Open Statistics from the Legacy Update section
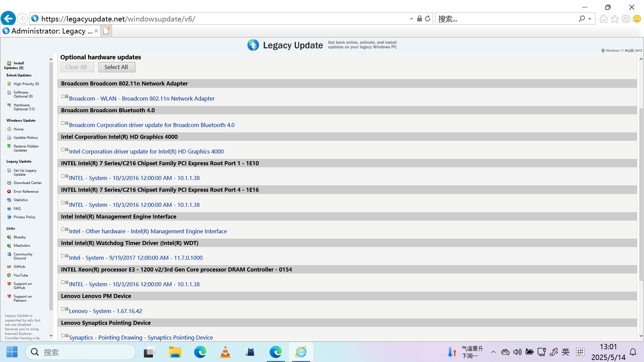Image resolution: width=644 pixels, height=362 pixels. point(20,200)
